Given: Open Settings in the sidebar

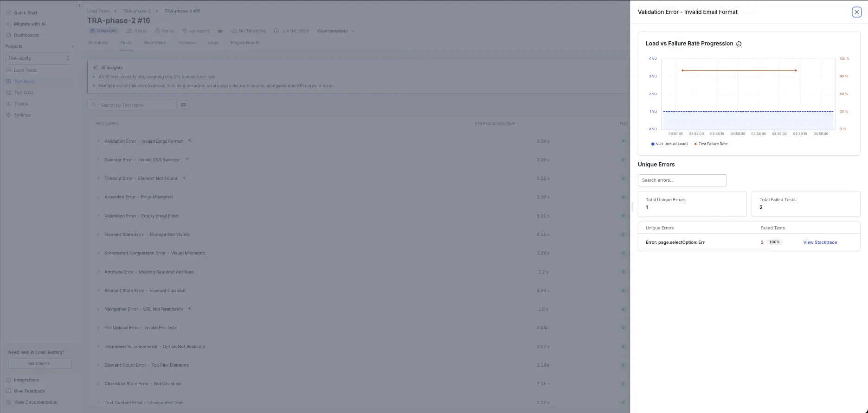Looking at the screenshot, I should point(18,115).
